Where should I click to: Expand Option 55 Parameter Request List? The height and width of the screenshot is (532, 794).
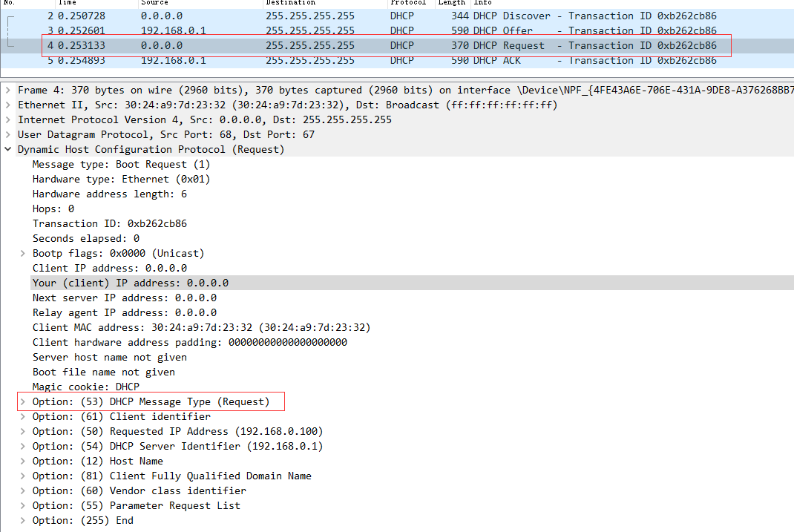(23, 506)
